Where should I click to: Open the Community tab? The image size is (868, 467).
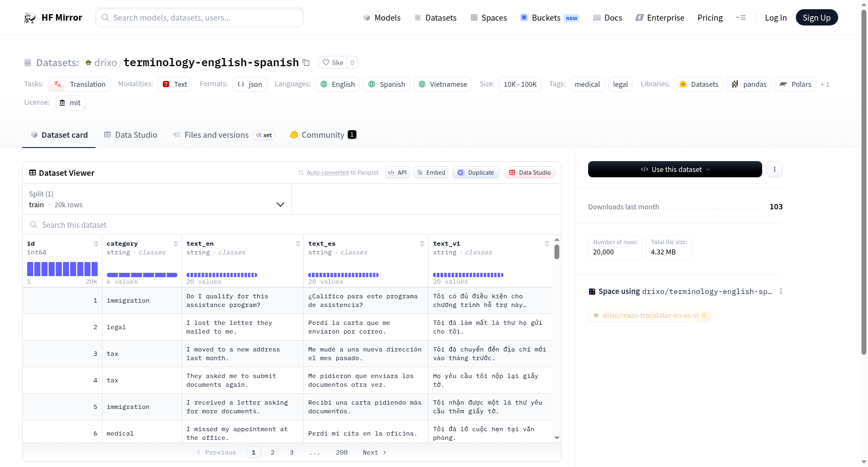pos(323,135)
